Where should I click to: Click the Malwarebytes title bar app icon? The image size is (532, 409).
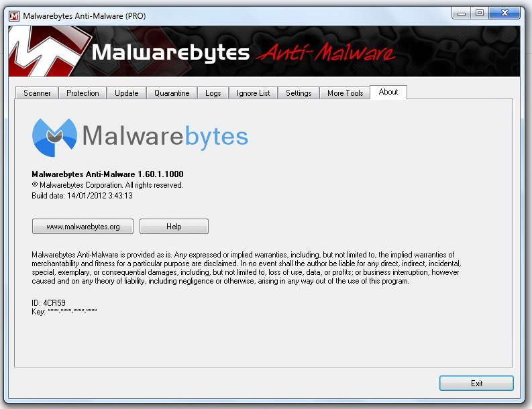pyautogui.click(x=14, y=16)
